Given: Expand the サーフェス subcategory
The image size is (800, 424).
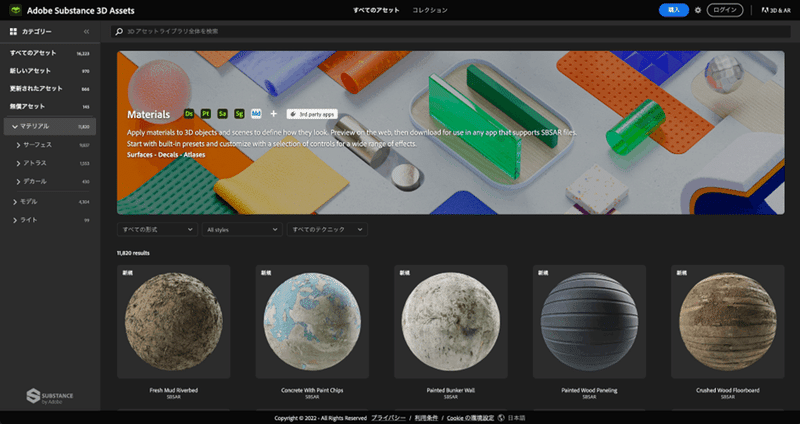Looking at the screenshot, I should click(18, 145).
